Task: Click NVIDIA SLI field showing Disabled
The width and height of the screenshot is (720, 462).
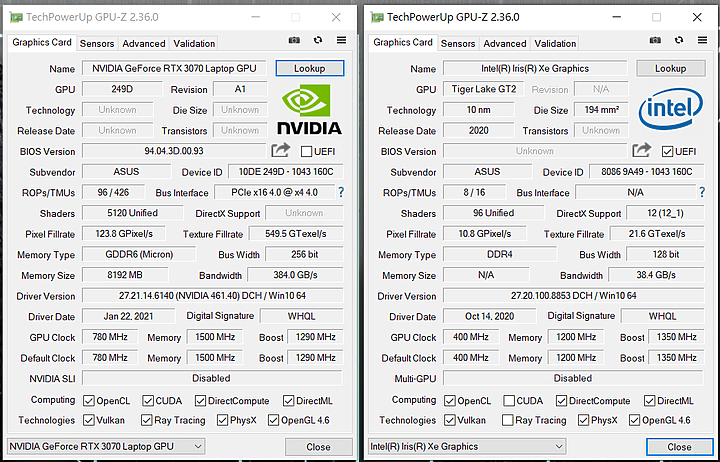Action: click(212, 378)
